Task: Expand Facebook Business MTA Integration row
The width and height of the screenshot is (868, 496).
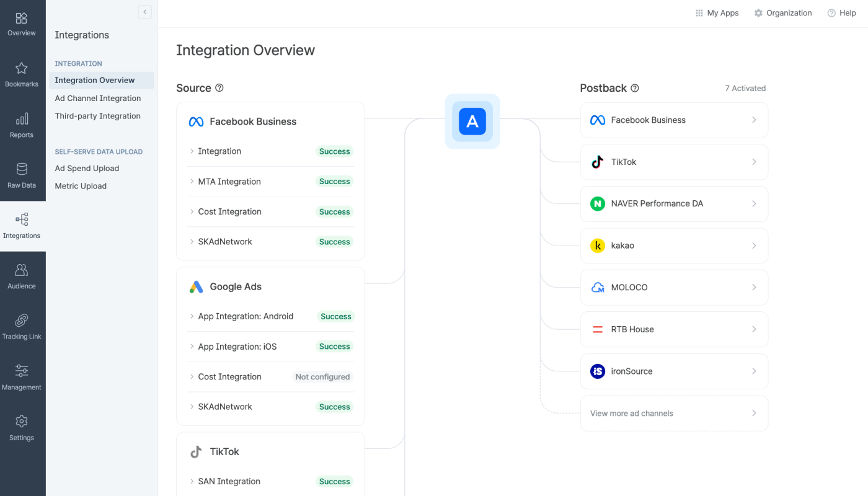Action: point(229,182)
